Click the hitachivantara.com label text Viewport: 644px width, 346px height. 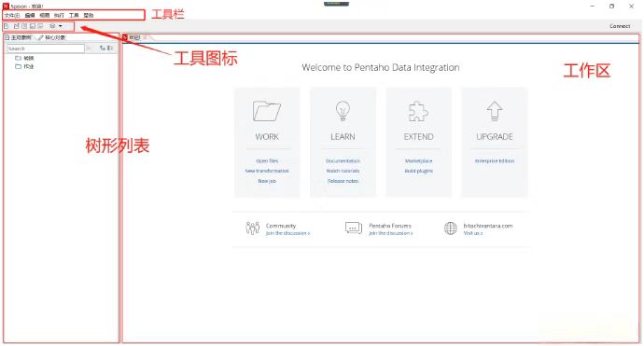point(488,226)
